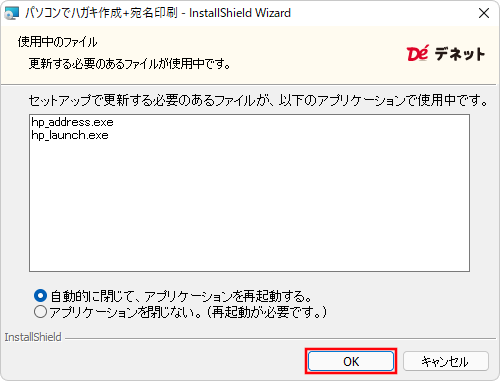The width and height of the screenshot is (500, 381).
Task: Close the InstallShield Wizard window
Action: (x=484, y=13)
